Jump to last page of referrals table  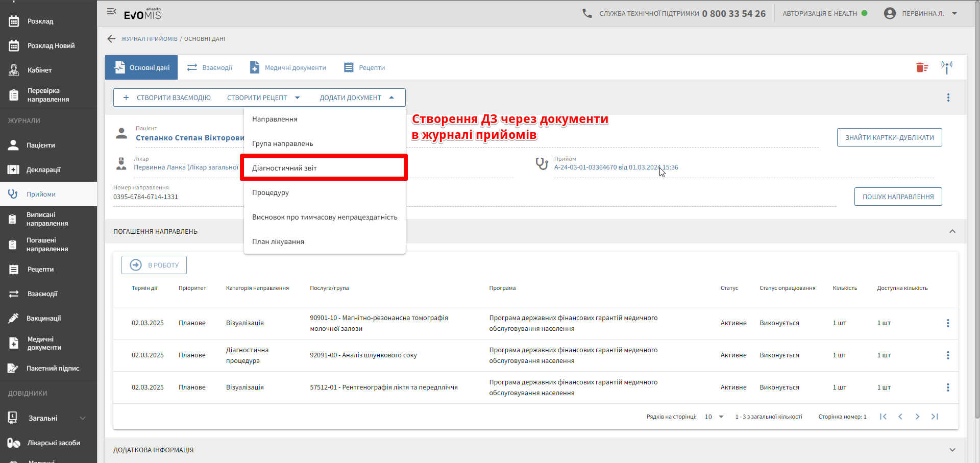[935, 417]
